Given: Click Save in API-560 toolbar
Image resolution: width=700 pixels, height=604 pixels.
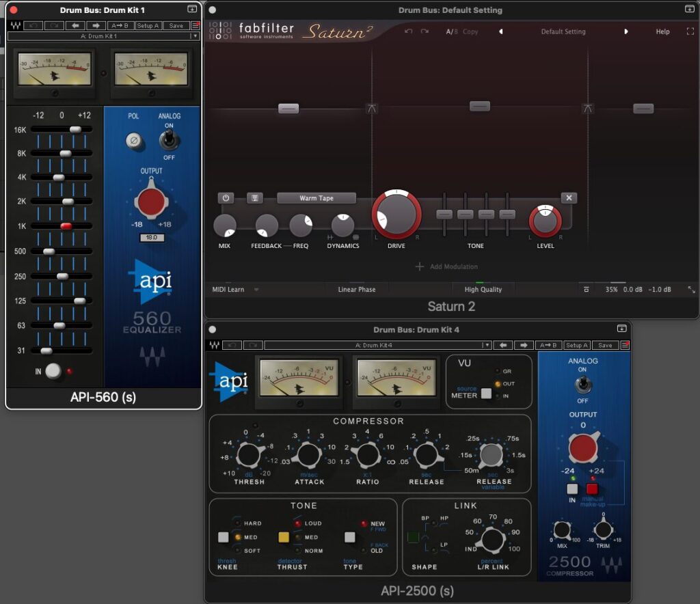Looking at the screenshot, I should tap(176, 25).
